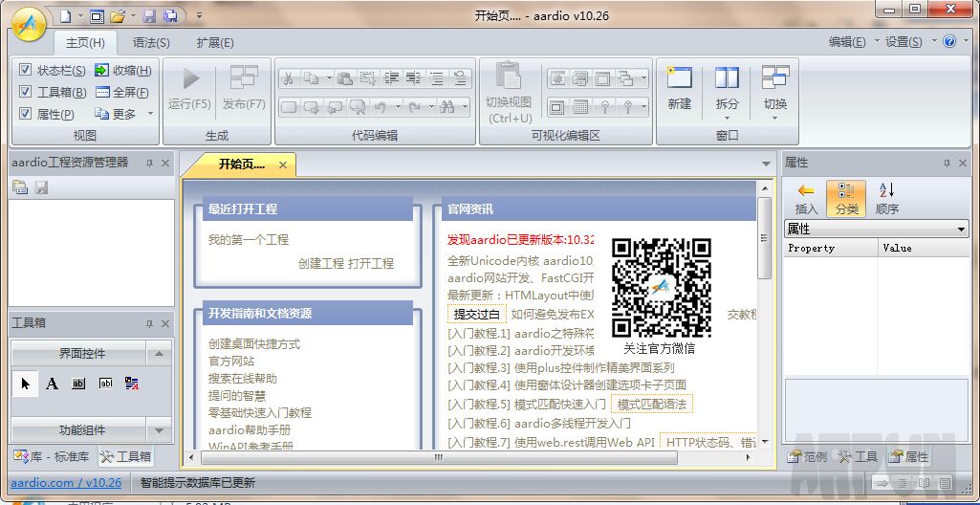Uncheck the 属性(P) checkbox
The height and width of the screenshot is (505, 980).
coord(25,114)
